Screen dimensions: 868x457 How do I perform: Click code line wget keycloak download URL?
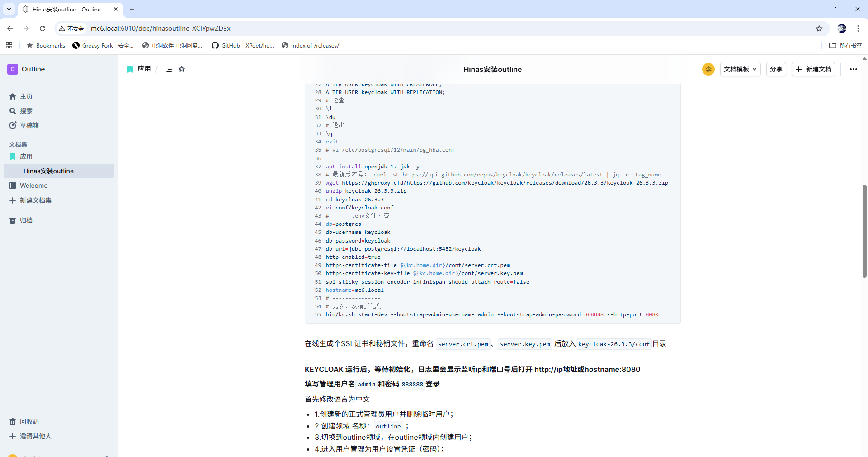[496, 183]
